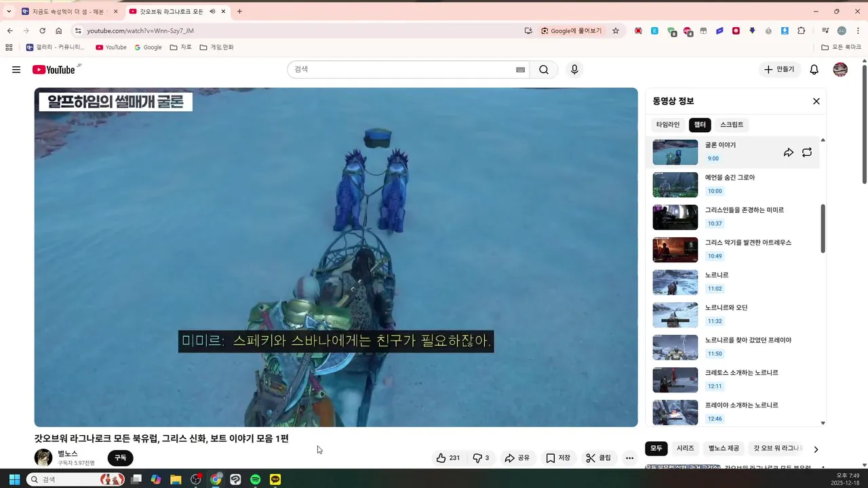Like the video with thumbs-up
Image resolution: width=868 pixels, height=488 pixels.
pos(448,458)
